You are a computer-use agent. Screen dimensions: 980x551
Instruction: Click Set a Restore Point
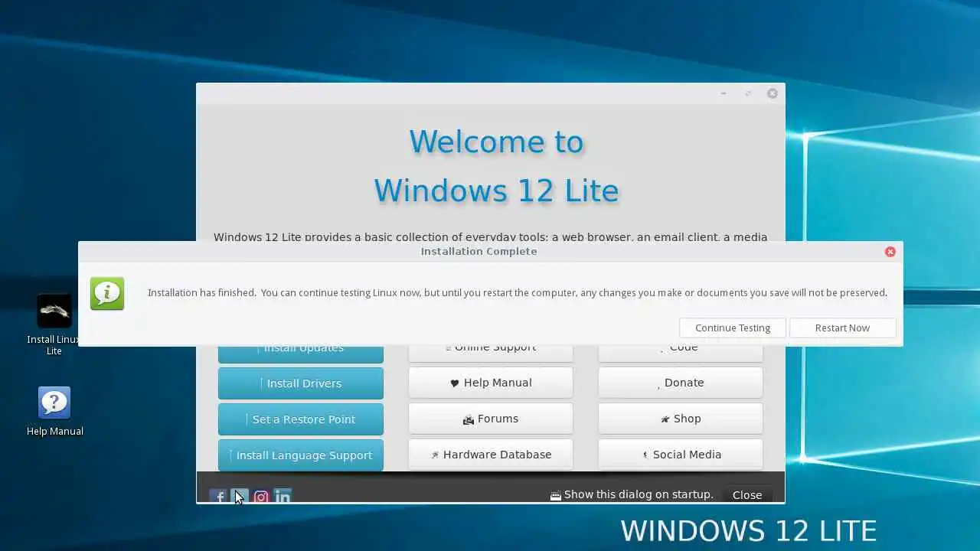tap(301, 419)
